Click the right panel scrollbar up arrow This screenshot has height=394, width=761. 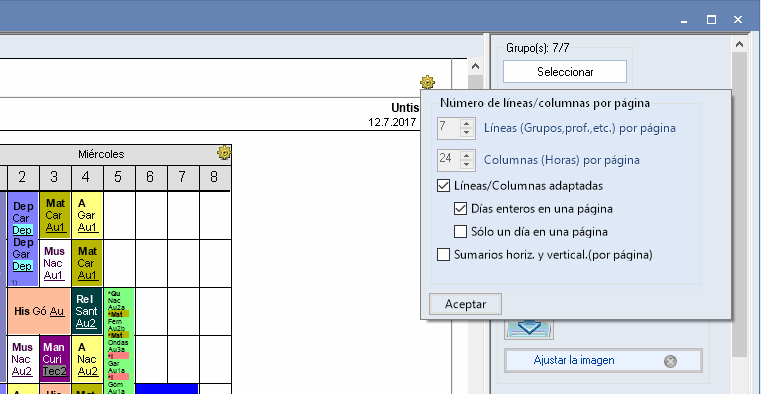point(739,44)
